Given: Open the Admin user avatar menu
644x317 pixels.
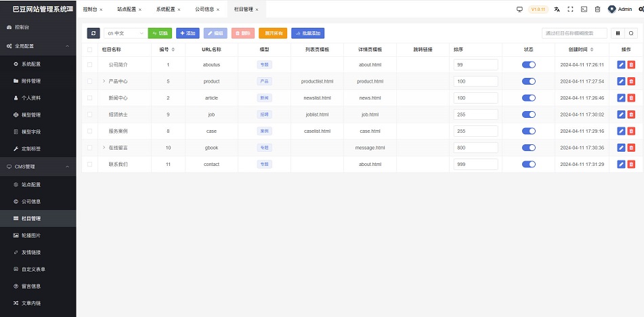Looking at the screenshot, I should [620, 9].
